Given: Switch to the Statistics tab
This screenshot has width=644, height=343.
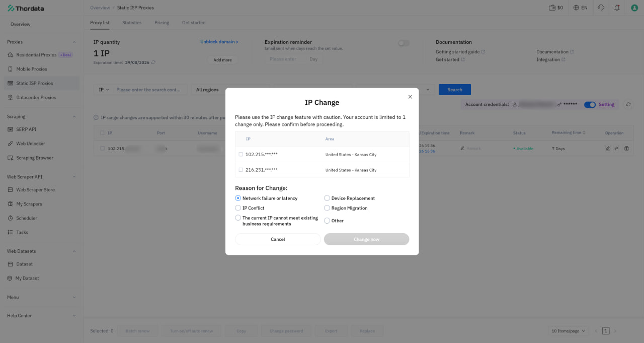Looking at the screenshot, I should tap(132, 23).
